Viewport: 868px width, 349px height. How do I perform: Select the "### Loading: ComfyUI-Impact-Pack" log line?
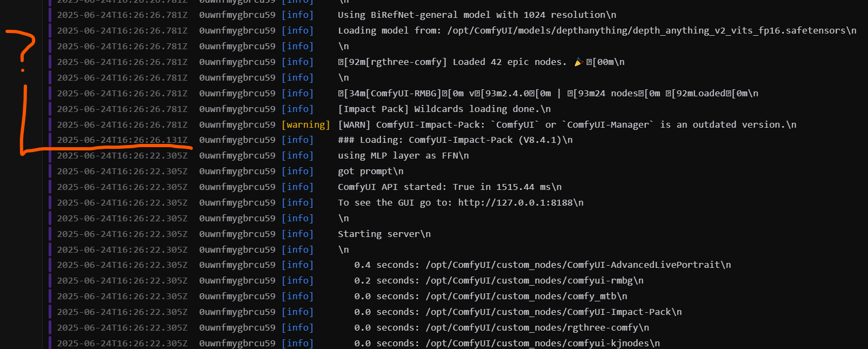point(455,140)
